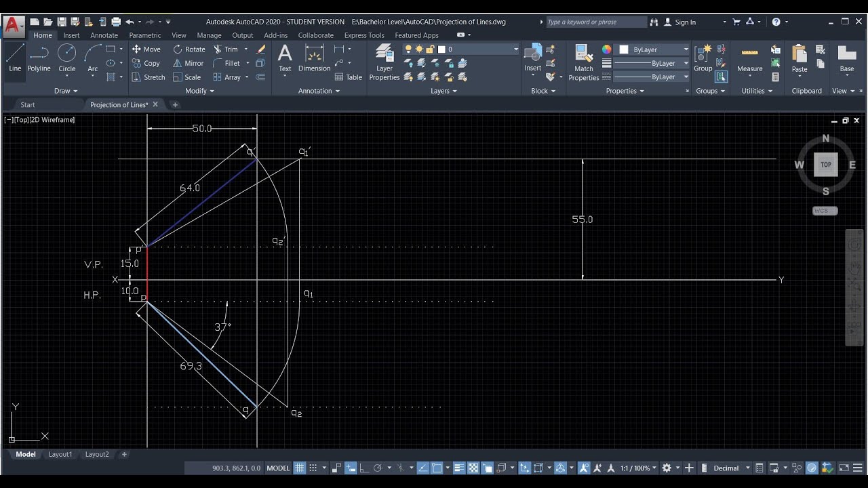Click the AutoCAD application menu button
The height and width of the screenshot is (488, 868).
pos(13,26)
